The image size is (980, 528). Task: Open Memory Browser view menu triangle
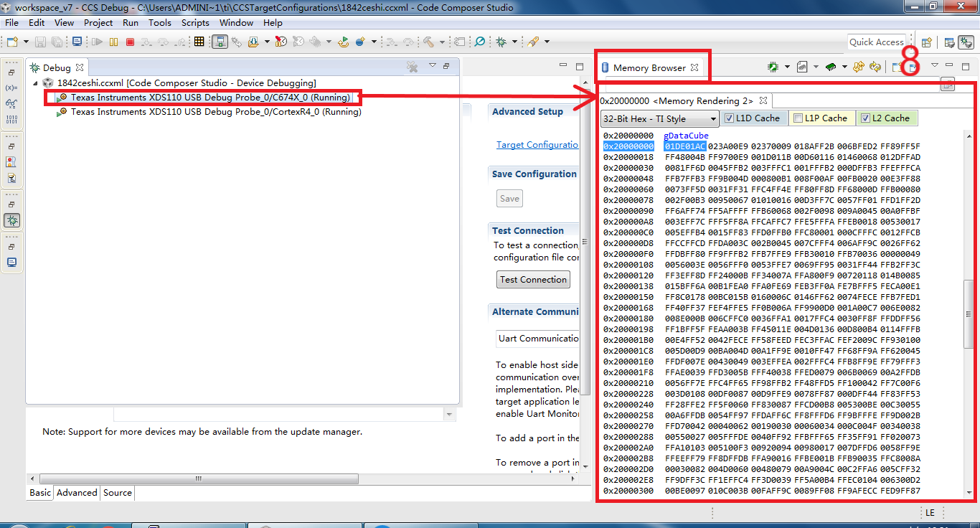[x=935, y=65]
